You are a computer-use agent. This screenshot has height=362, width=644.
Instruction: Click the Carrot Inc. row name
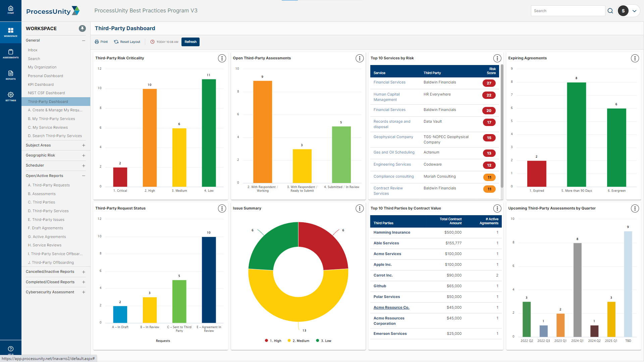(383, 275)
